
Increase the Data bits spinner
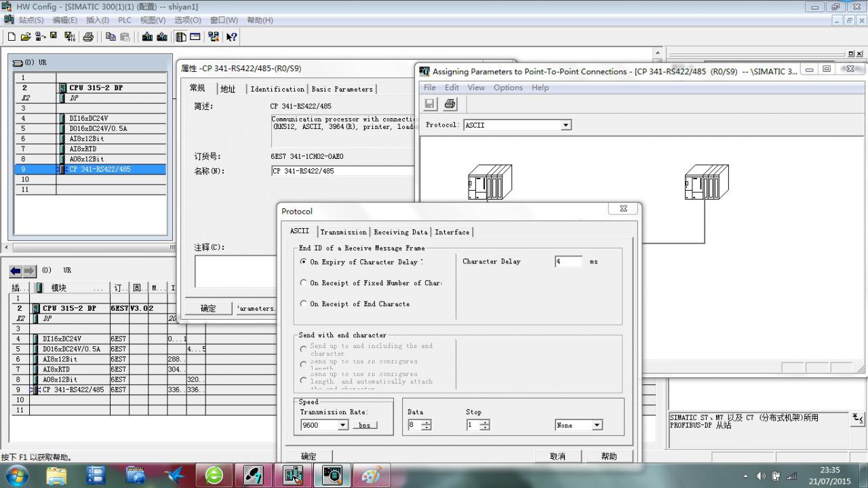tap(426, 422)
